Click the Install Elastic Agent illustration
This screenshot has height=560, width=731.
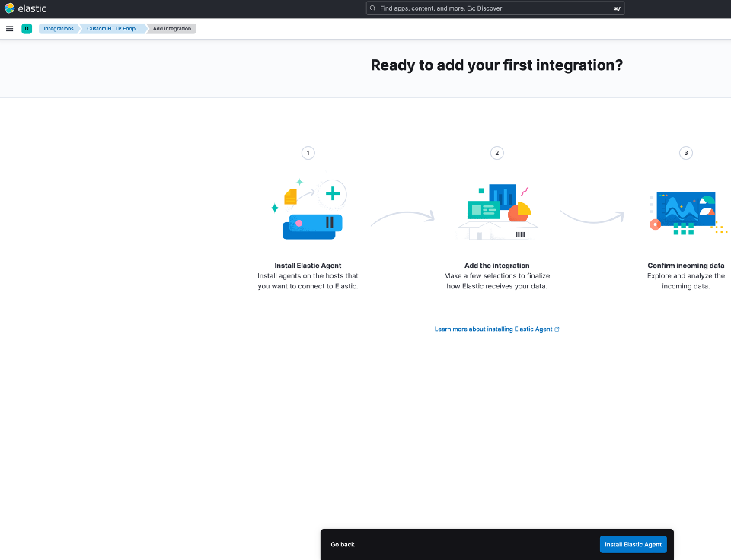(308, 209)
